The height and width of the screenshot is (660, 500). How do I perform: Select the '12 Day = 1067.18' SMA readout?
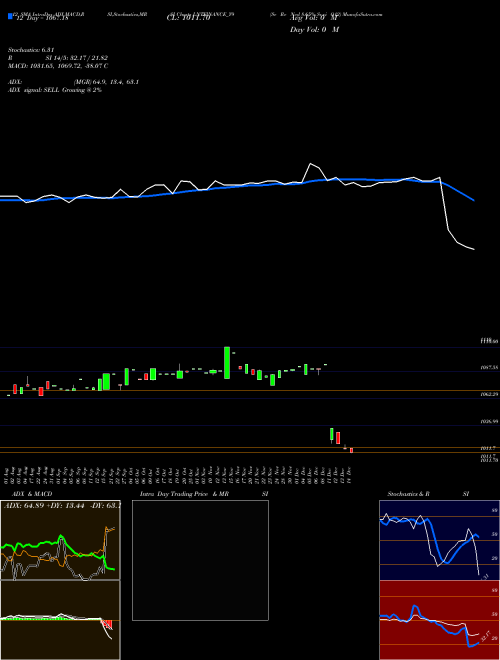(x=41, y=19)
